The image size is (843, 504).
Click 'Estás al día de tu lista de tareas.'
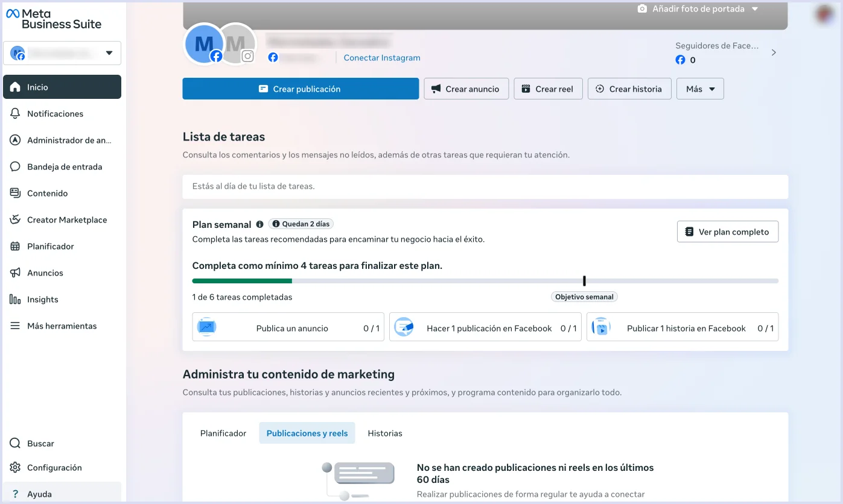tap(253, 186)
